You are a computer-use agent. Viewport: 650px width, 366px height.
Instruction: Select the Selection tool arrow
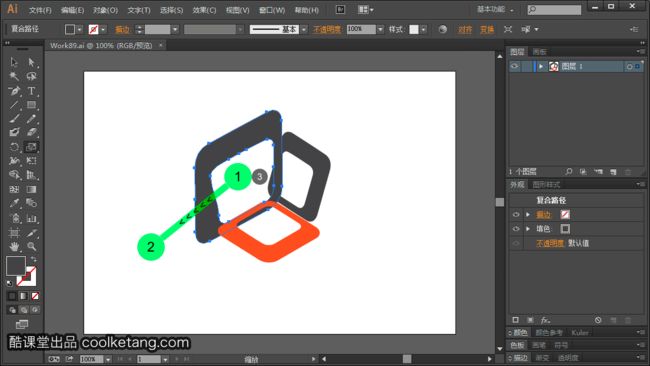[14, 62]
